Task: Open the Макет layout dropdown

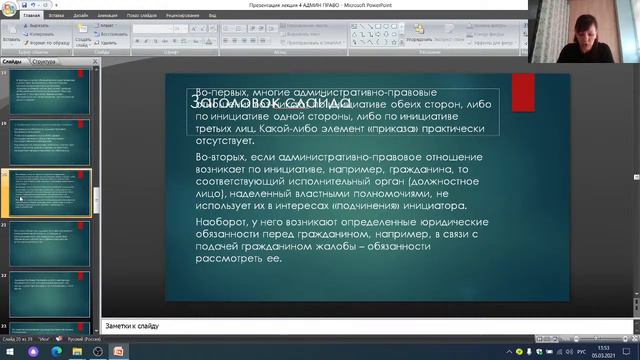Action: (x=105, y=25)
